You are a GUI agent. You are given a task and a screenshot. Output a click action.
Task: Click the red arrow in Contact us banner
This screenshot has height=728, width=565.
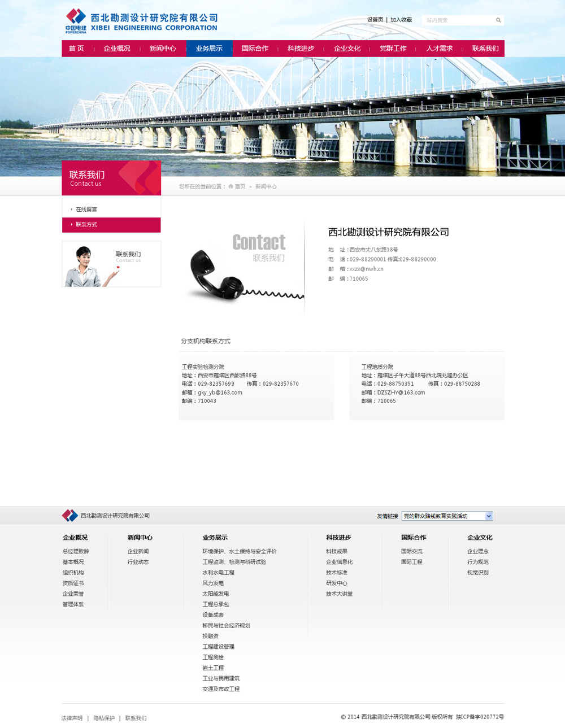tap(118, 267)
